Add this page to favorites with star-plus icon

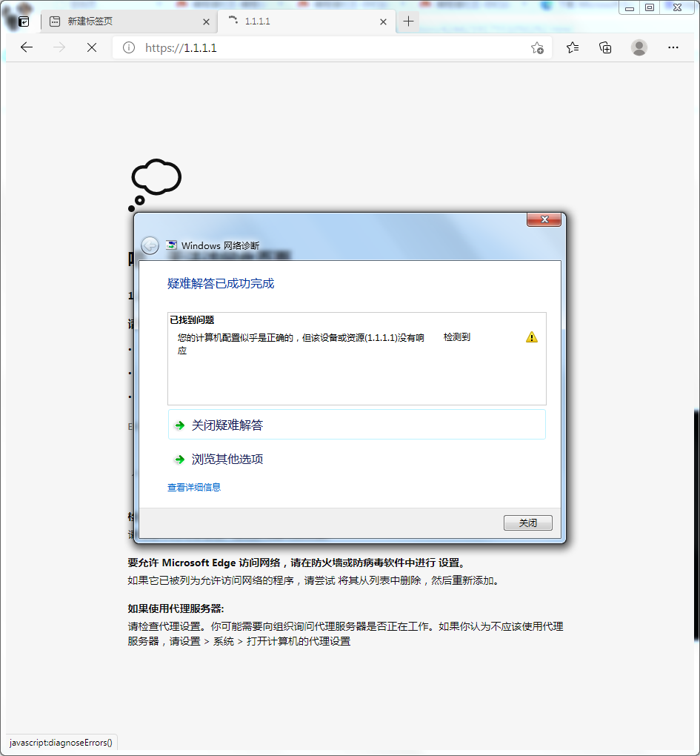(537, 47)
